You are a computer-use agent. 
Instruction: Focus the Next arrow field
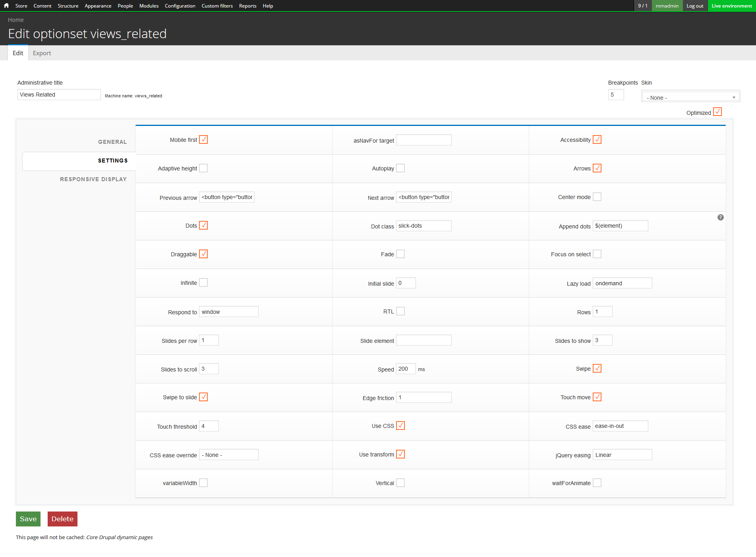[x=423, y=197]
